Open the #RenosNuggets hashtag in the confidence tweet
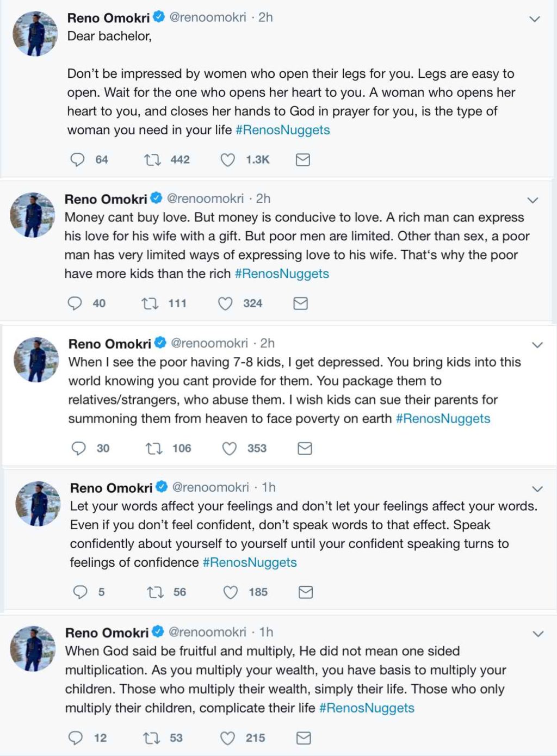557x756 pixels. [x=250, y=562]
